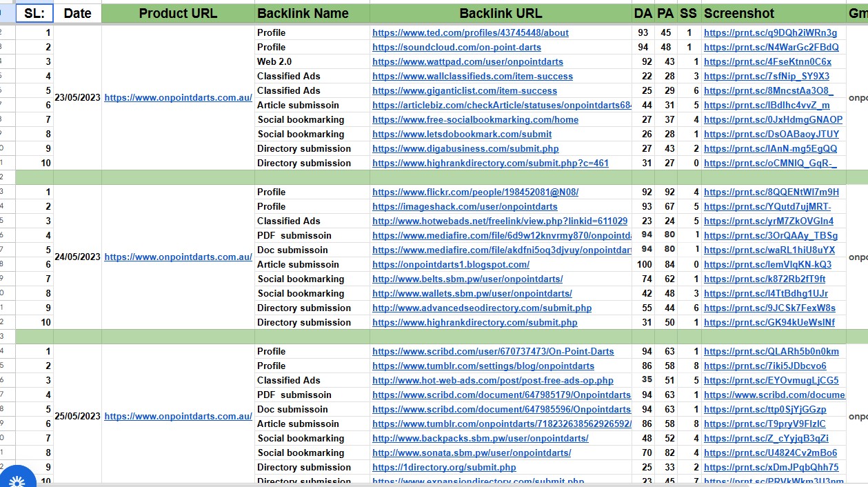Click the blue brightness icon at bottom-left
Image resolution: width=868 pixels, height=487 pixels.
[x=17, y=481]
